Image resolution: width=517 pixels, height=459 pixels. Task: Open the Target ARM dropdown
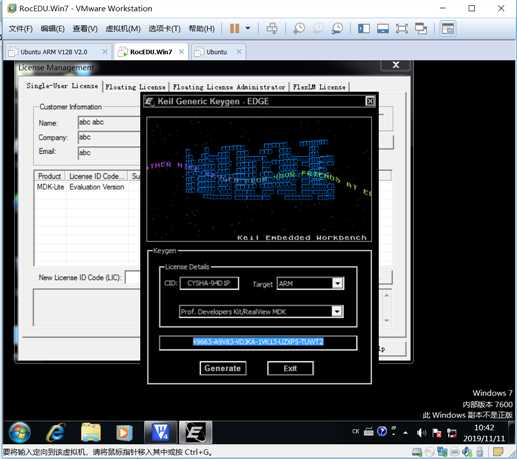click(x=338, y=283)
